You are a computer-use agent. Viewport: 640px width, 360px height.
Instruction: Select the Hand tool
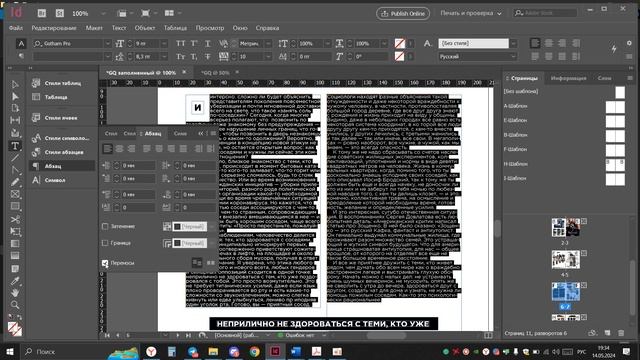15,293
